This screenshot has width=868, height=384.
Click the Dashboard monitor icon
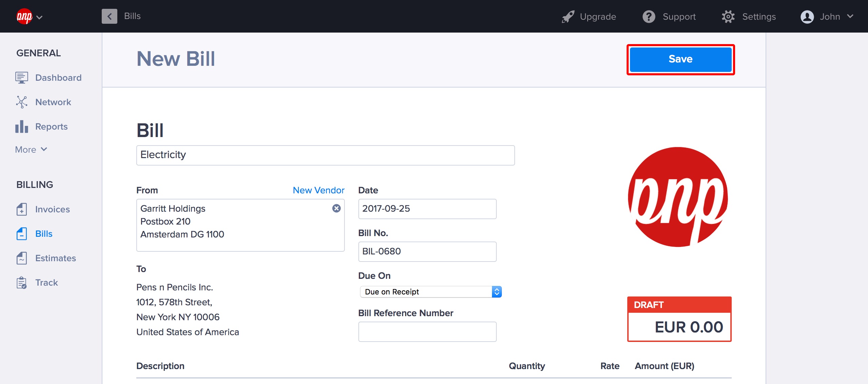point(21,78)
